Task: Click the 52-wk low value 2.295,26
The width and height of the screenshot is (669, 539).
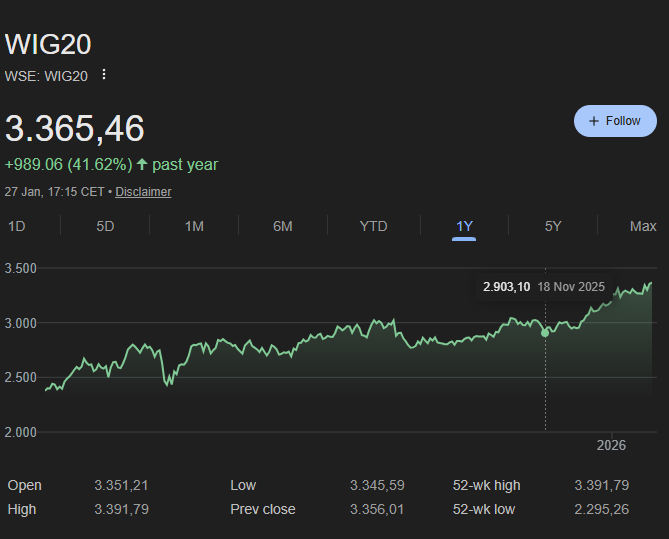Action: pos(602,510)
